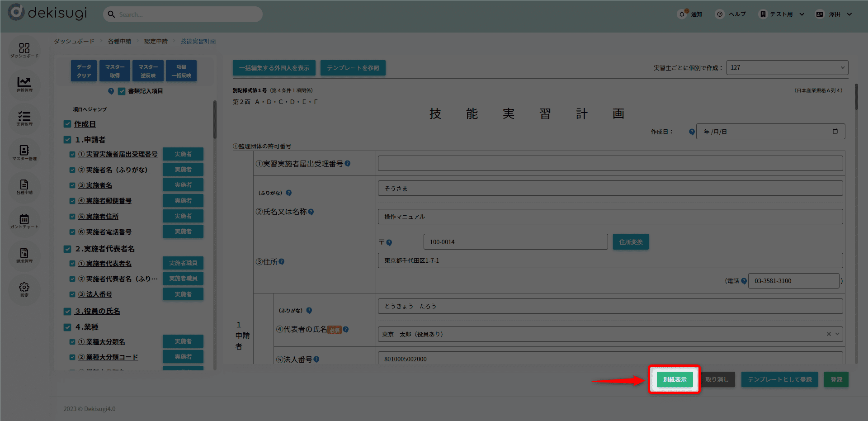This screenshot has height=421, width=868.
Task: Open the 設定 gear icon
Action: (x=24, y=289)
